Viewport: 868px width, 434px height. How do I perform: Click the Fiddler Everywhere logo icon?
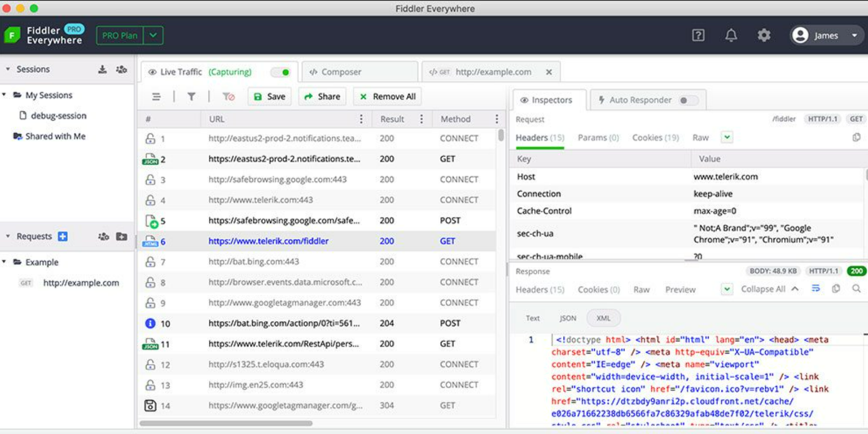[x=12, y=35]
